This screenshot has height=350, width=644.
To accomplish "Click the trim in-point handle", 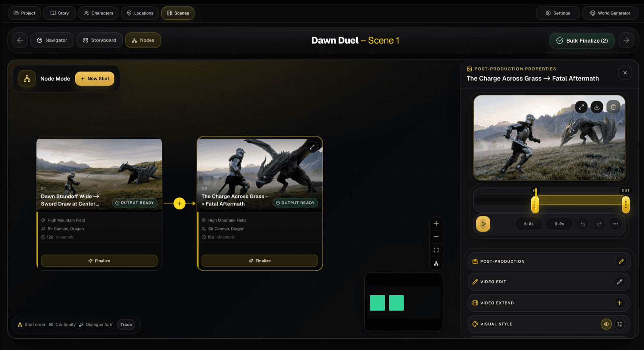I will [x=535, y=205].
